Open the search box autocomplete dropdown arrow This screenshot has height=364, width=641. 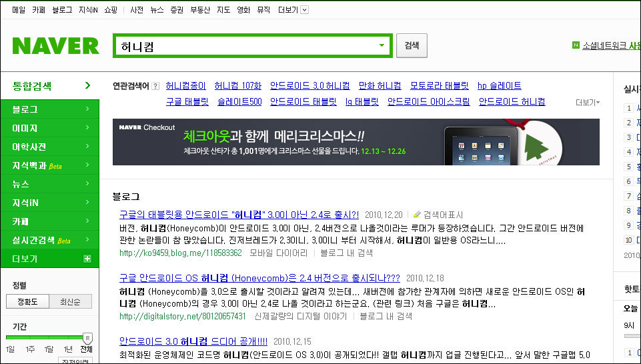(x=382, y=45)
